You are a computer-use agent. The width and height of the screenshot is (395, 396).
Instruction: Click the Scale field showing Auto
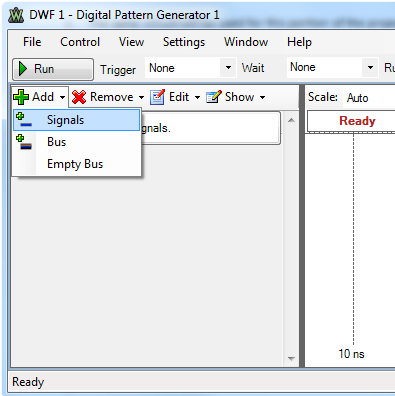[369, 98]
